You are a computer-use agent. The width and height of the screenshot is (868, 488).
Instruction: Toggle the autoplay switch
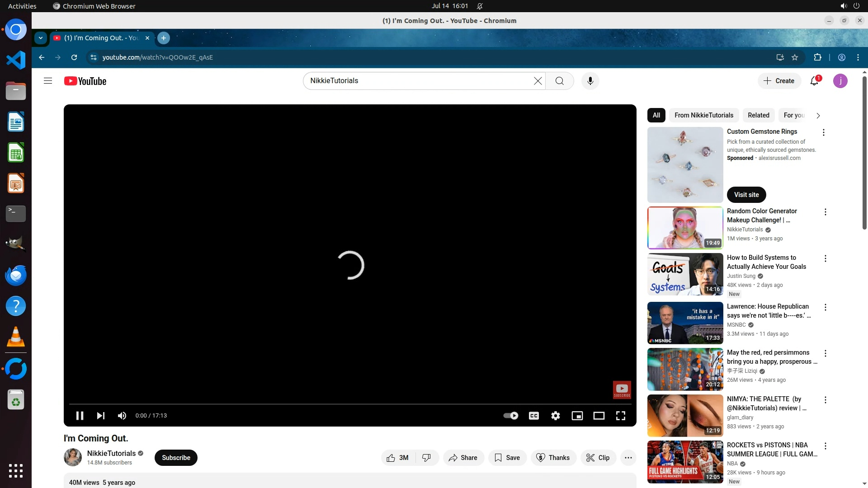coord(511,416)
